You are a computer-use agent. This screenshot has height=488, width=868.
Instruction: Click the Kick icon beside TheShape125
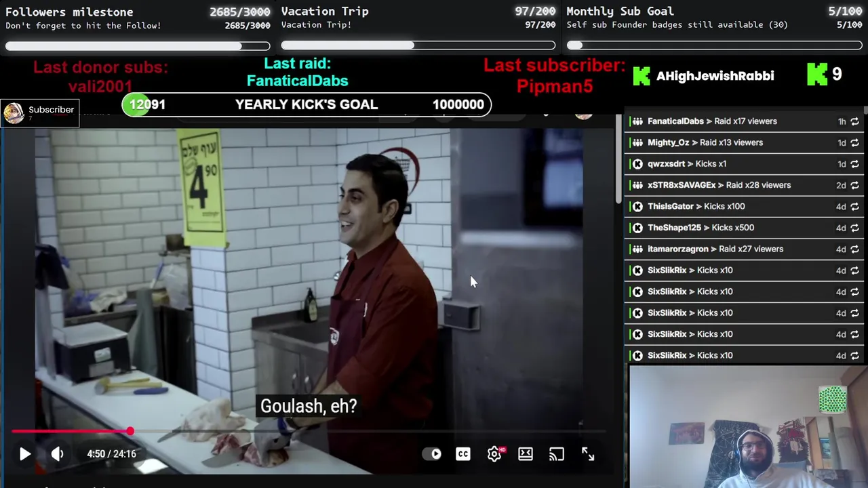[637, 228]
